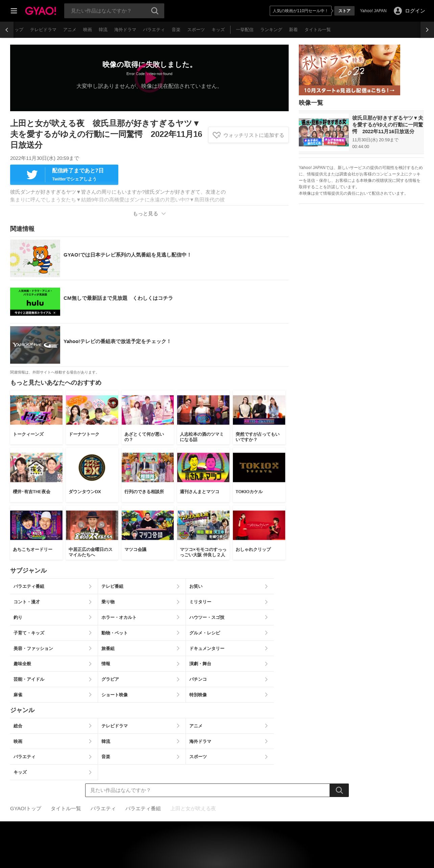
Task: Open マツコ会議 card
Action: [148, 533]
